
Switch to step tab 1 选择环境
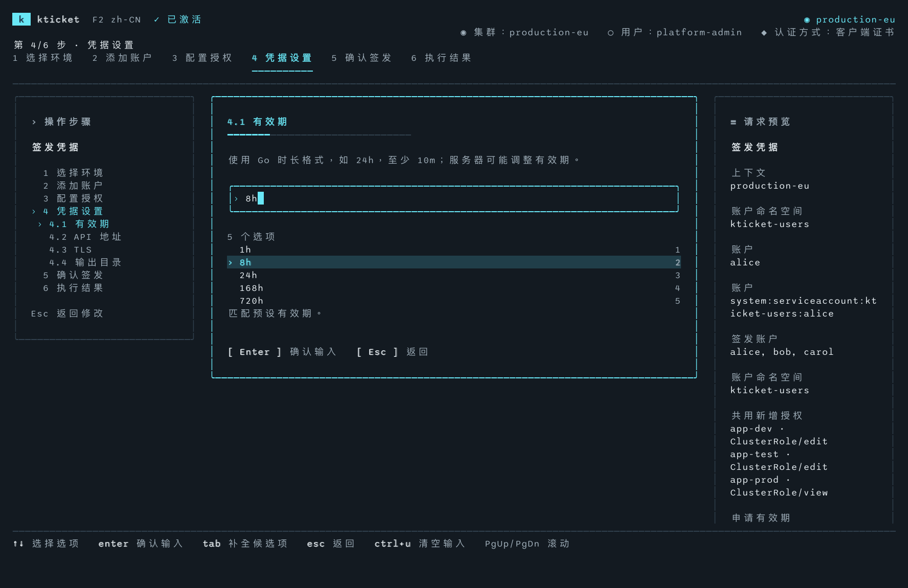(x=43, y=58)
